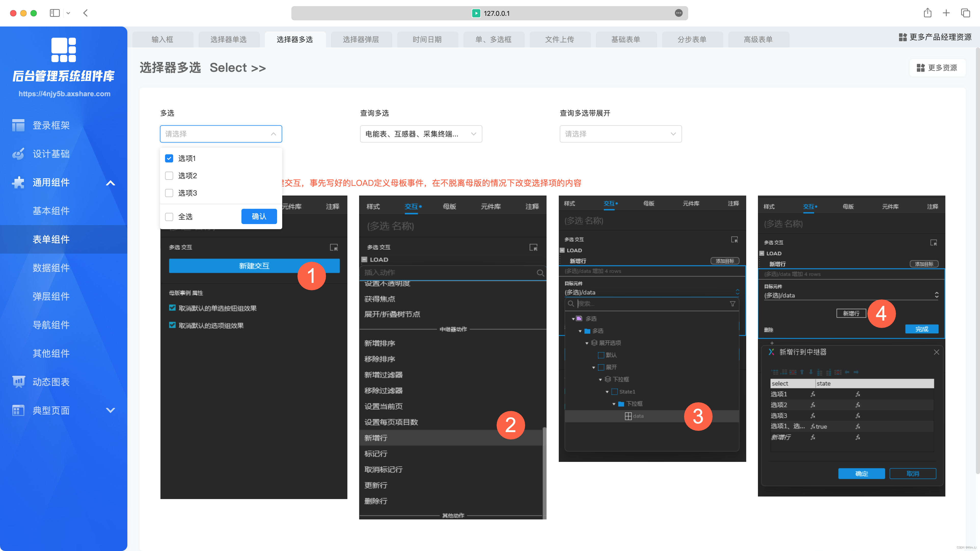Close the 新增行到中继器 dialog
Viewport: 980px width, 551px height.
coord(936,352)
